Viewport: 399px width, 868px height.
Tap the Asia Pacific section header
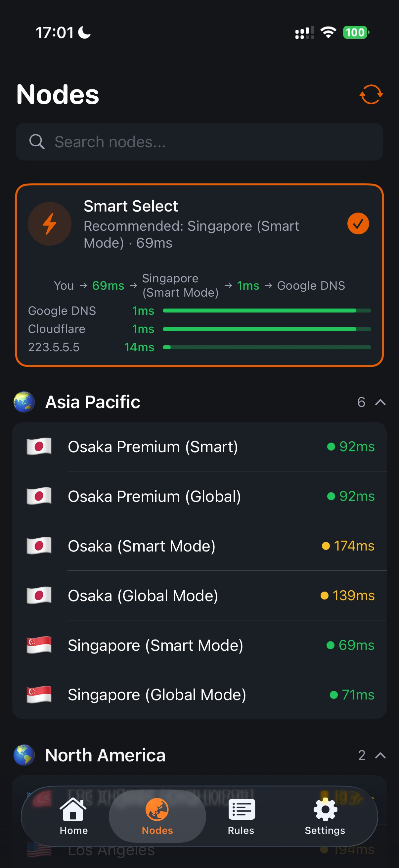click(199, 402)
